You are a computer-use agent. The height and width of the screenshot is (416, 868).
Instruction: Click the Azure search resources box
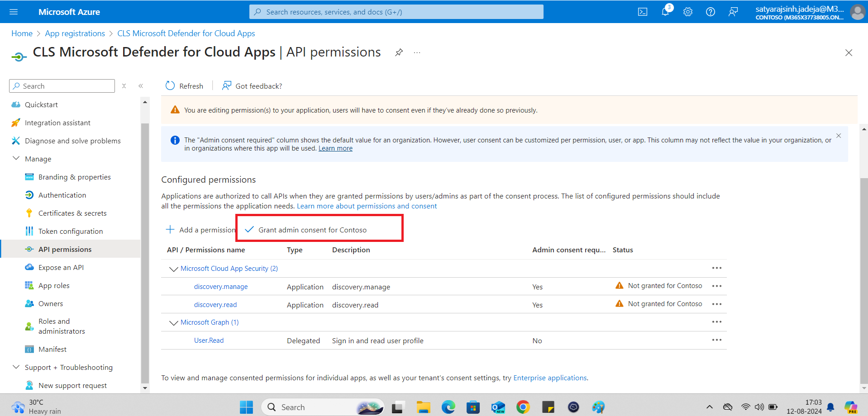point(396,12)
